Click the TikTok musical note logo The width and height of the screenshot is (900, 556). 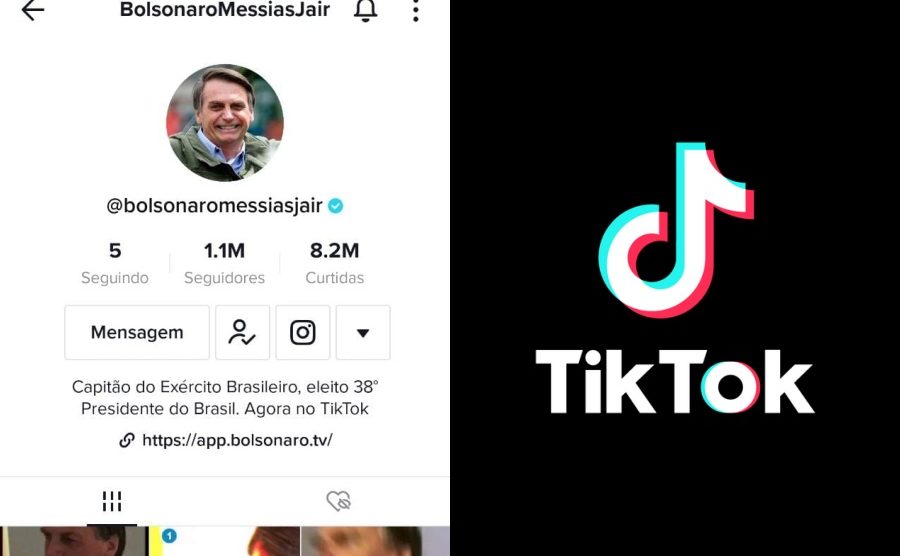[676, 230]
